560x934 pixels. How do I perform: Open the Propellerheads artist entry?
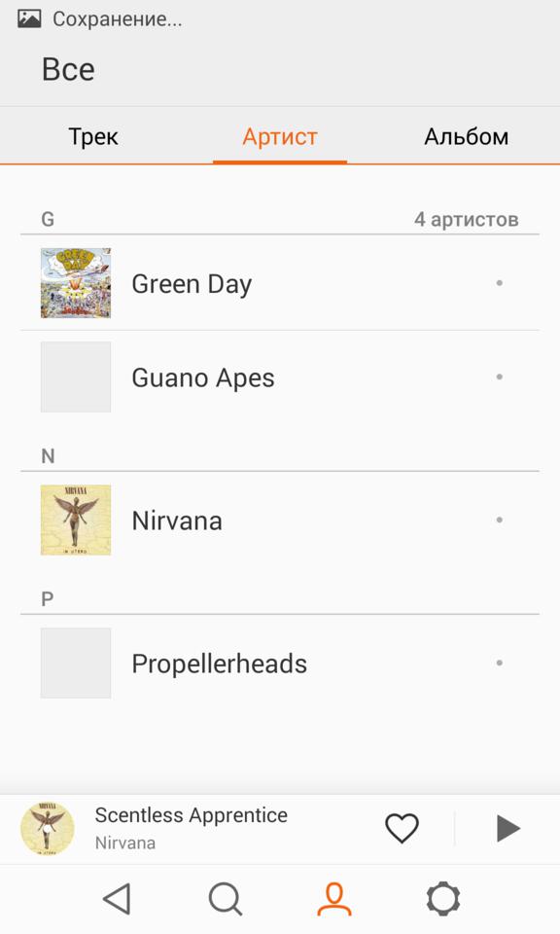point(280,663)
